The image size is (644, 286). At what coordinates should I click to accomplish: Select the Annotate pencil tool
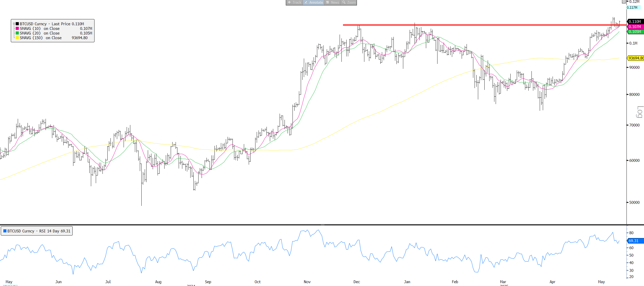click(x=313, y=2)
